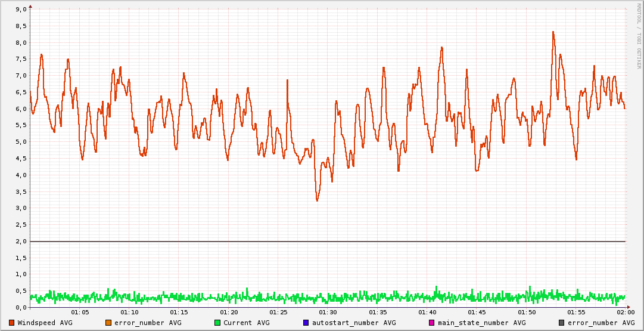
Task: Click the red arrow atop the y-axis
Action: click(x=30, y=6)
